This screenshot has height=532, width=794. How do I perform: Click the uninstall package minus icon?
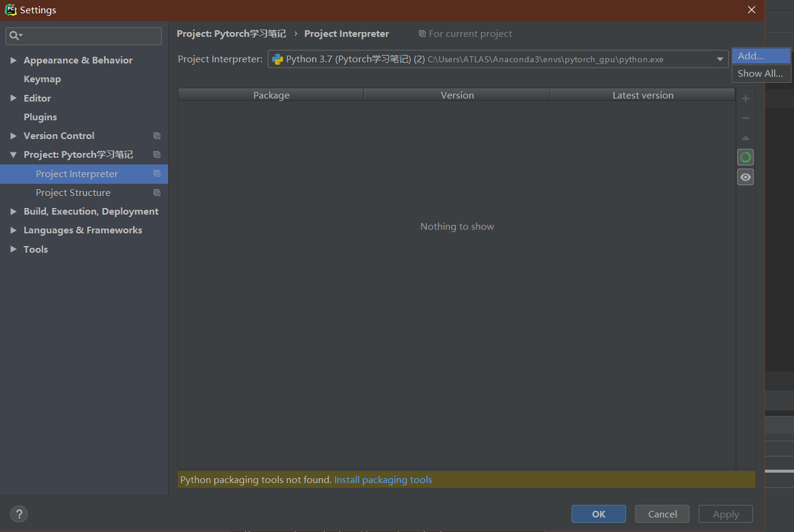pos(745,118)
